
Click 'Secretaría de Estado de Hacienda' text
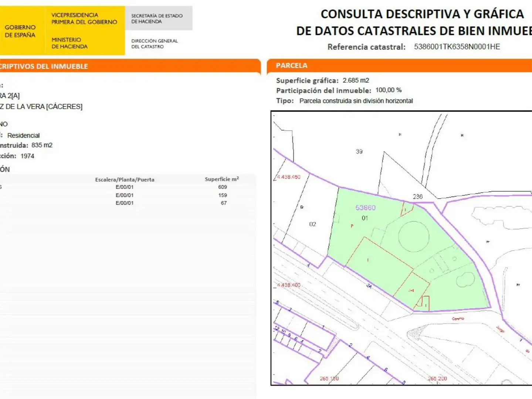click(x=157, y=18)
